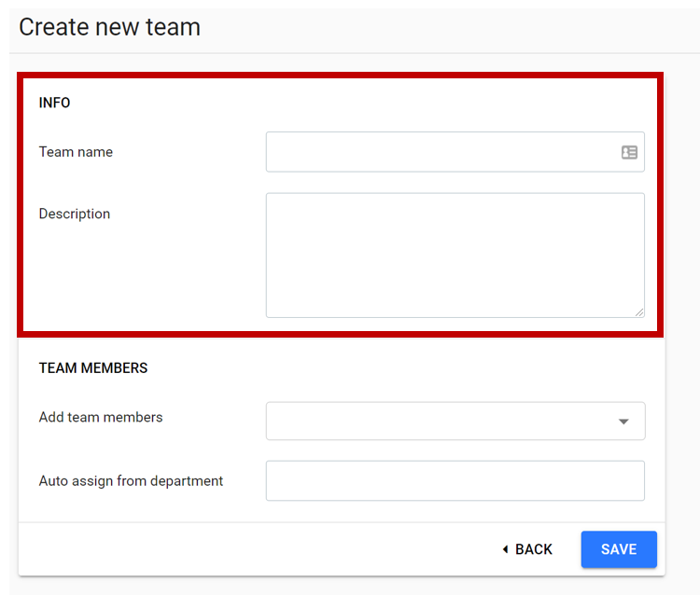Viewport: 700px width, 595px height.
Task: Select the TEAM MEMBERS section heading
Action: pyautogui.click(x=93, y=368)
